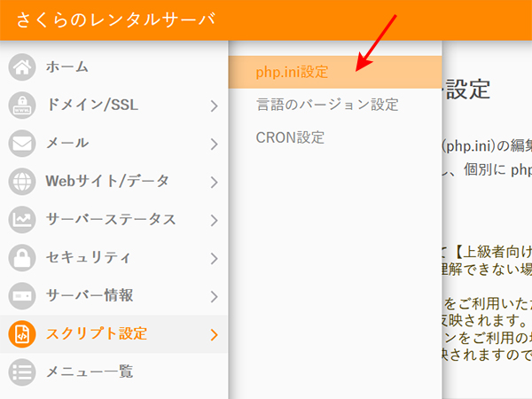Click the Server Info device icon
This screenshot has height=399, width=532.
(x=22, y=296)
